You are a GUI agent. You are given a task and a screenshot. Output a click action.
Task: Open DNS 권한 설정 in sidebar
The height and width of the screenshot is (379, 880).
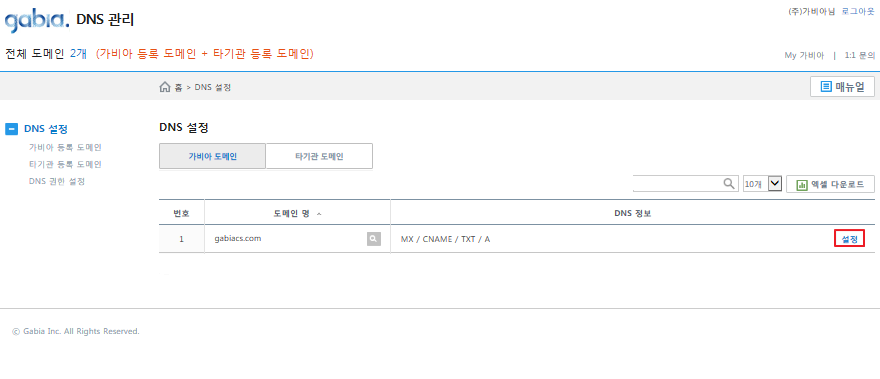[57, 181]
